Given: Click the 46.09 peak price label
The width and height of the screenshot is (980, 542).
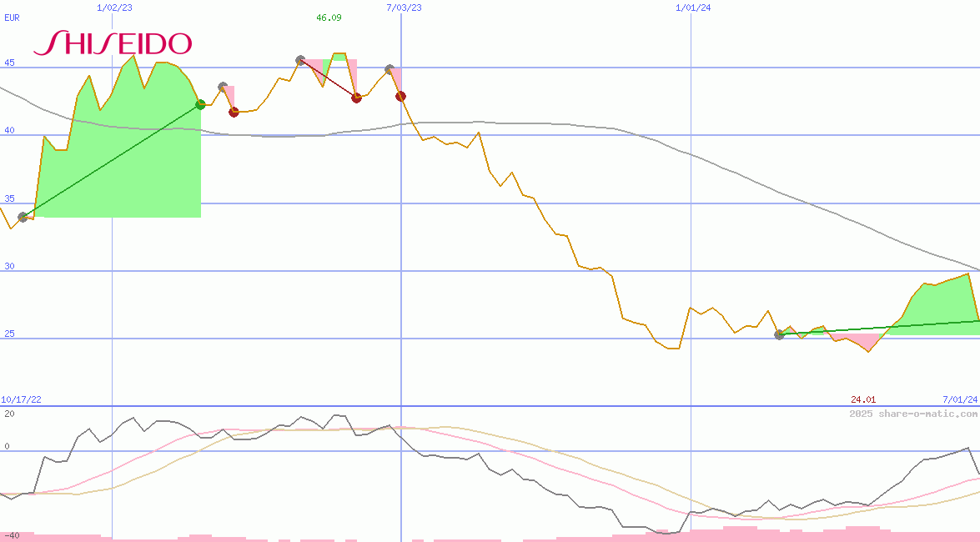Looking at the screenshot, I should [329, 18].
